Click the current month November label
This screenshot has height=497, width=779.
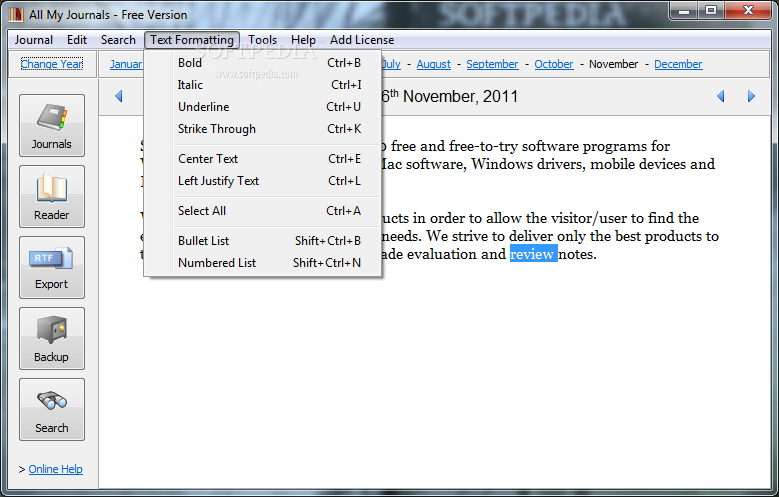[x=614, y=64]
